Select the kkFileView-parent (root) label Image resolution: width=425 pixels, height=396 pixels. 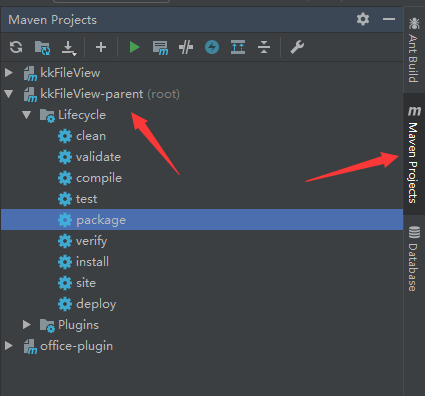point(110,94)
